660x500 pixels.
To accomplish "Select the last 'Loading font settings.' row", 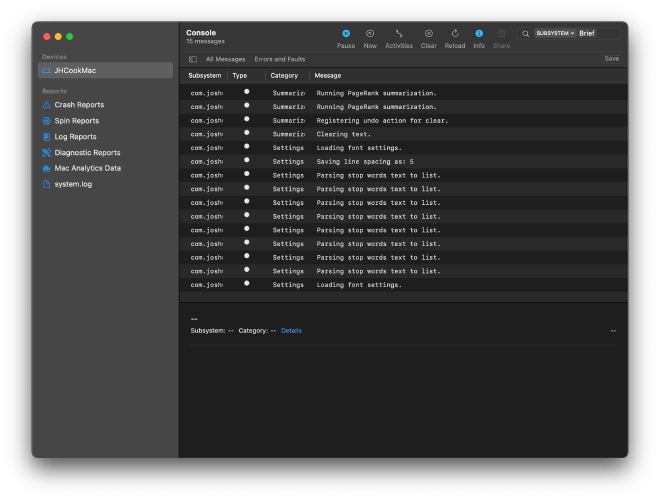I will point(403,285).
